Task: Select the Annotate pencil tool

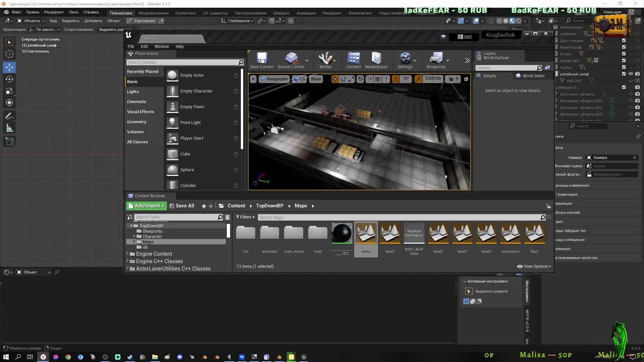Action: (x=9, y=116)
